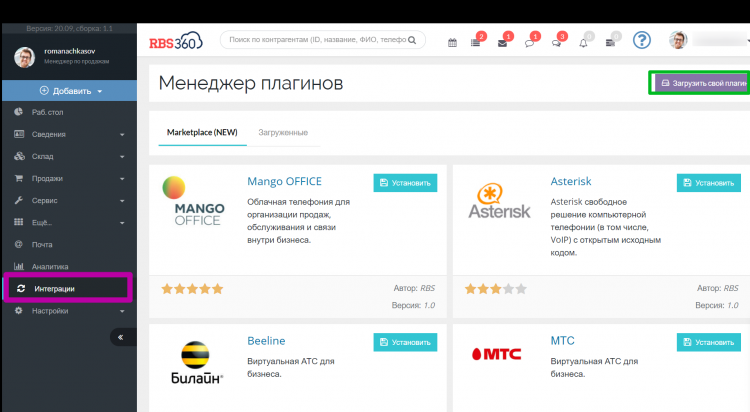
Task: Open task list icon with badge 2
Action: click(x=475, y=43)
